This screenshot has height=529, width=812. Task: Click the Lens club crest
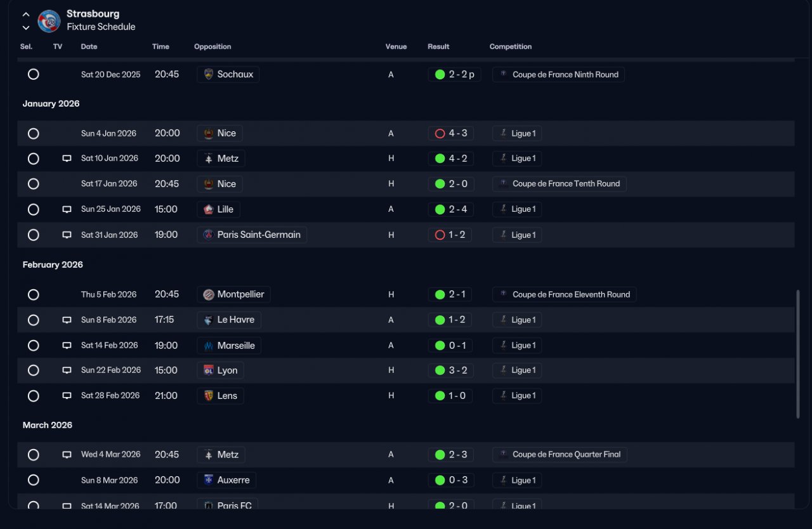(208, 396)
